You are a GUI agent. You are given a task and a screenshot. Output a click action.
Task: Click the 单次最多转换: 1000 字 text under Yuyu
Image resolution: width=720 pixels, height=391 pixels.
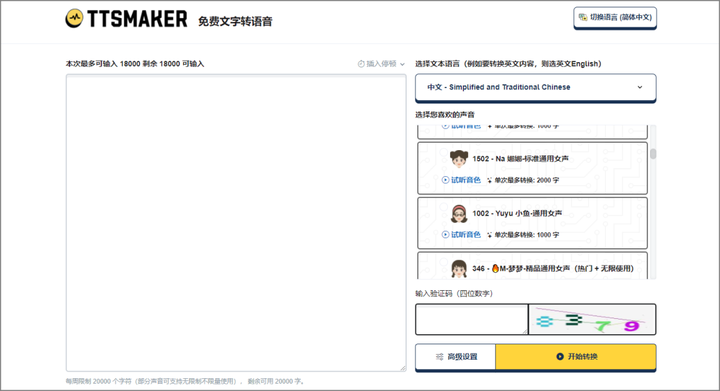click(527, 235)
